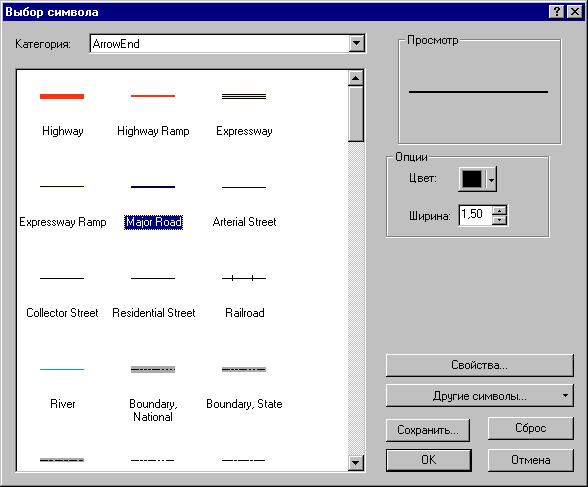This screenshot has width=588, height=487.
Task: Click the Свойства button
Action: (x=480, y=365)
